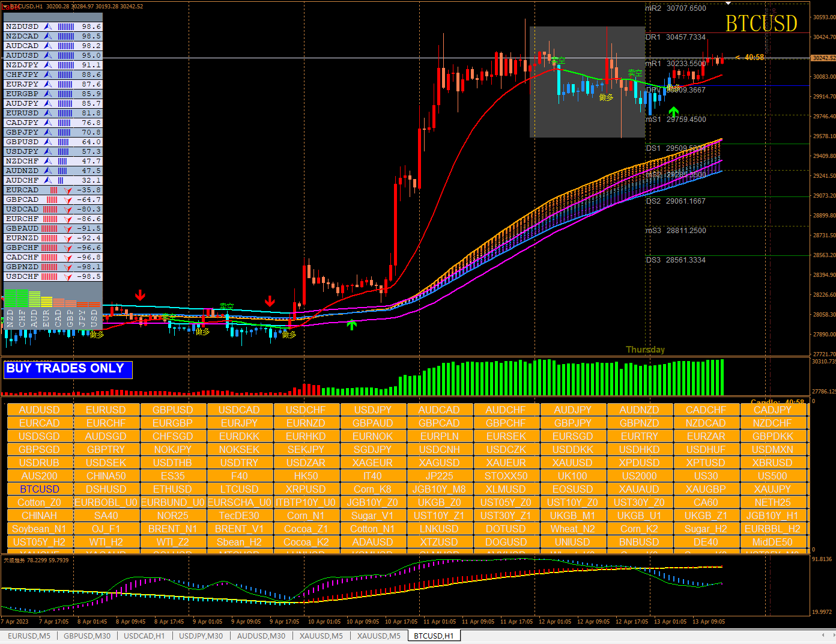Switch to the EURUSD,M5 chart tab
The image size is (836, 644).
pyautogui.click(x=29, y=636)
